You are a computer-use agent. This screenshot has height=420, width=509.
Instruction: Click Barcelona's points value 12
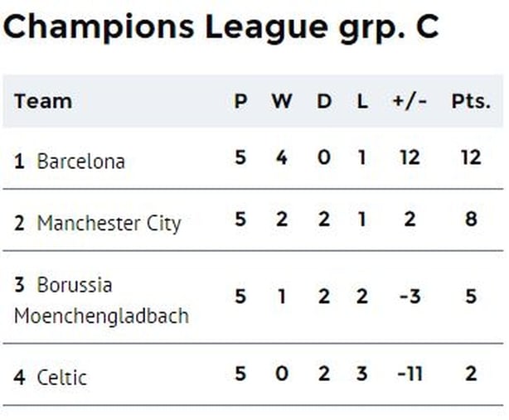point(471,157)
